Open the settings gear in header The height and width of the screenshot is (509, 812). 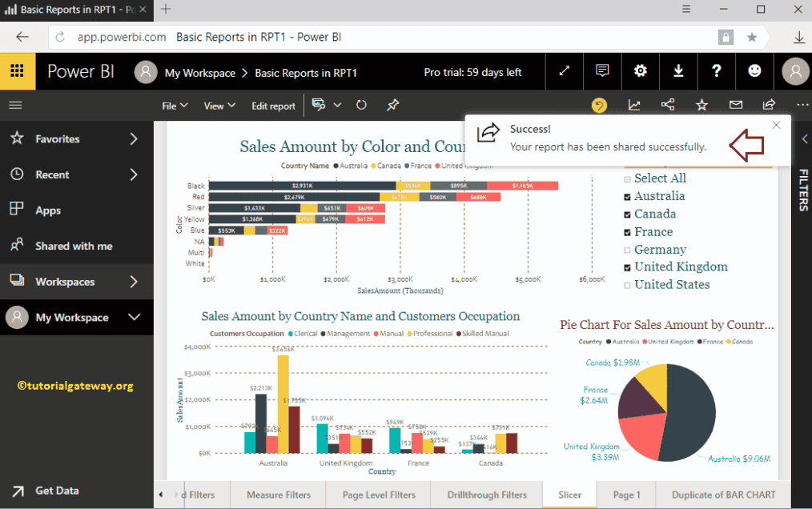[641, 71]
